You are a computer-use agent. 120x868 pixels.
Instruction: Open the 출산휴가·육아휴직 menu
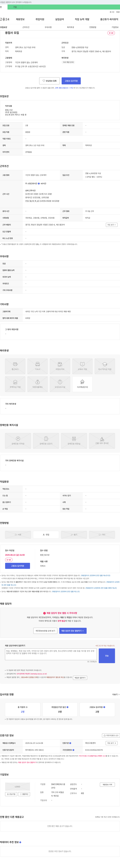(109, 19)
